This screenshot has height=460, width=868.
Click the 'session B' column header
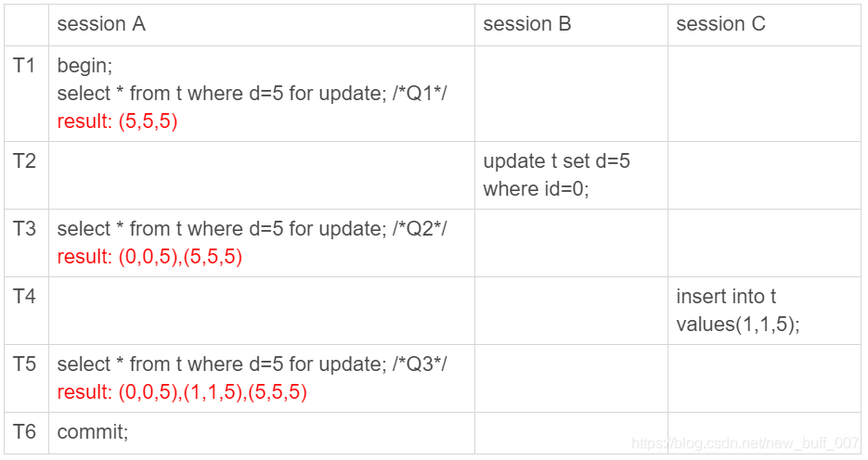(x=527, y=25)
